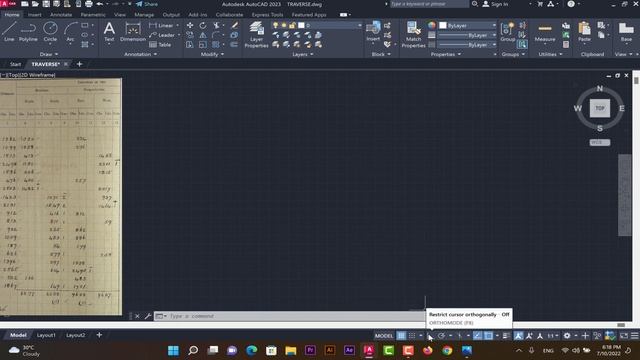Screen dimensions: 640x360
Task: Open Layer Properties manager
Action: [x=256, y=34]
